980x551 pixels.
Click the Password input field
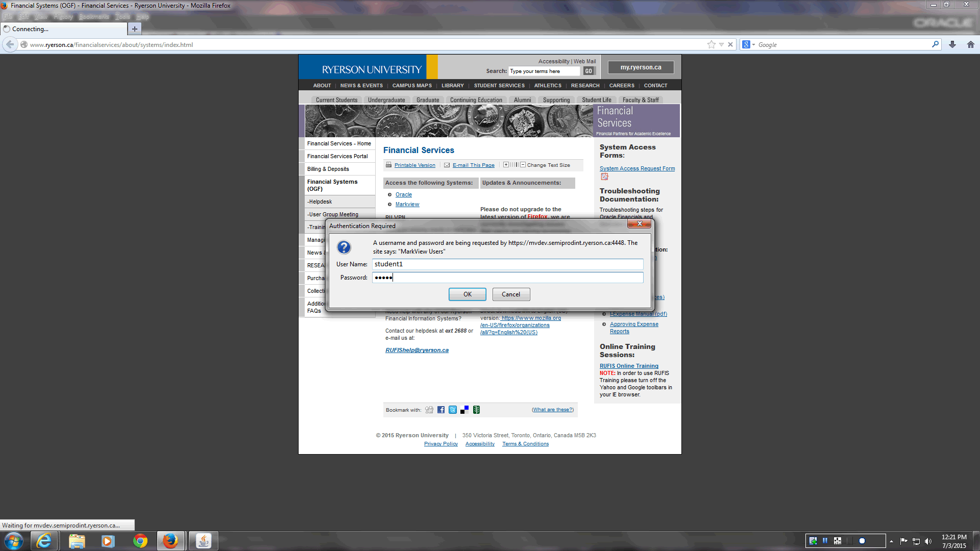pos(507,278)
